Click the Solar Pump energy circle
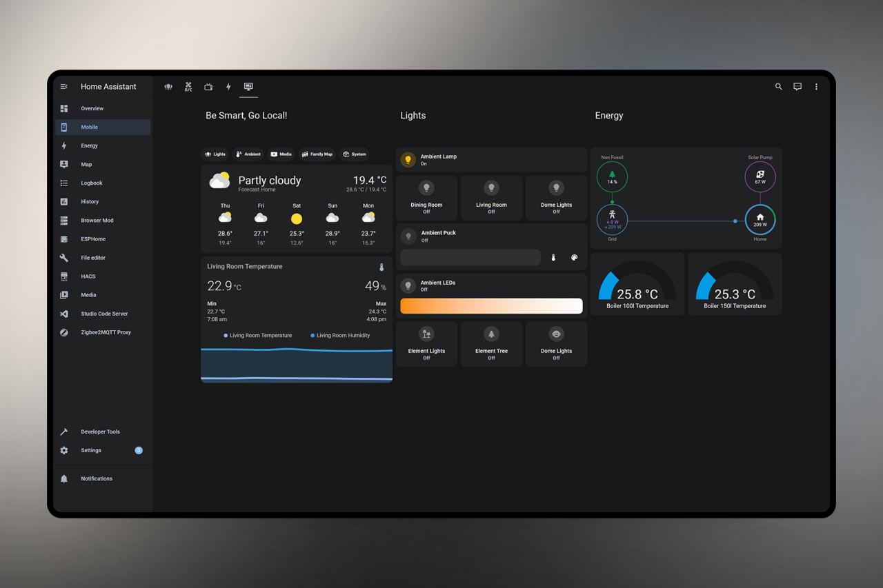 click(x=760, y=177)
